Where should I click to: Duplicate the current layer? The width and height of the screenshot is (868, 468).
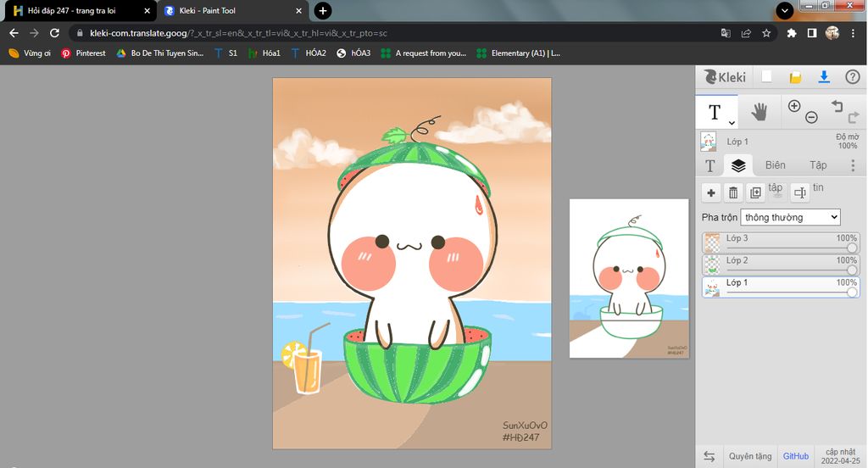[x=755, y=192]
